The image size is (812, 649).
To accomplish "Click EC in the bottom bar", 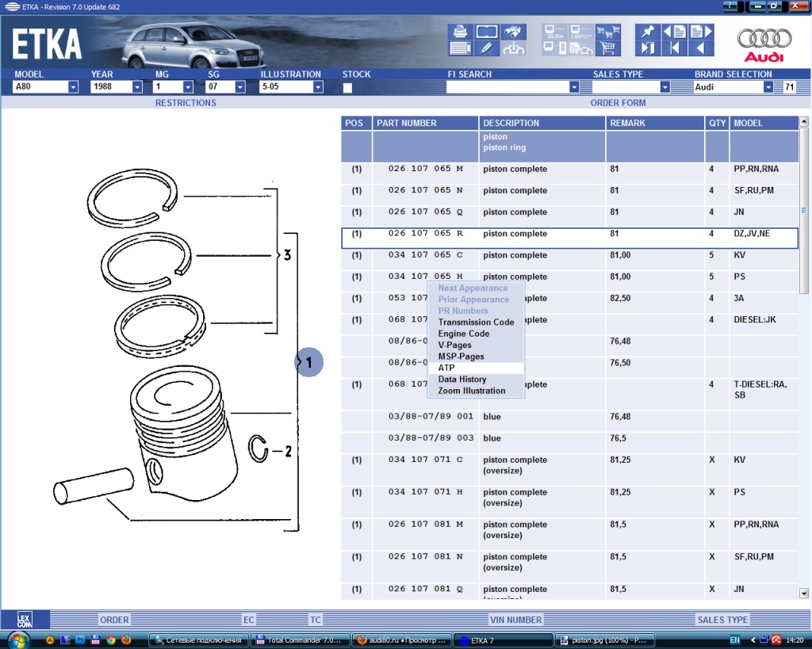I will (x=249, y=620).
